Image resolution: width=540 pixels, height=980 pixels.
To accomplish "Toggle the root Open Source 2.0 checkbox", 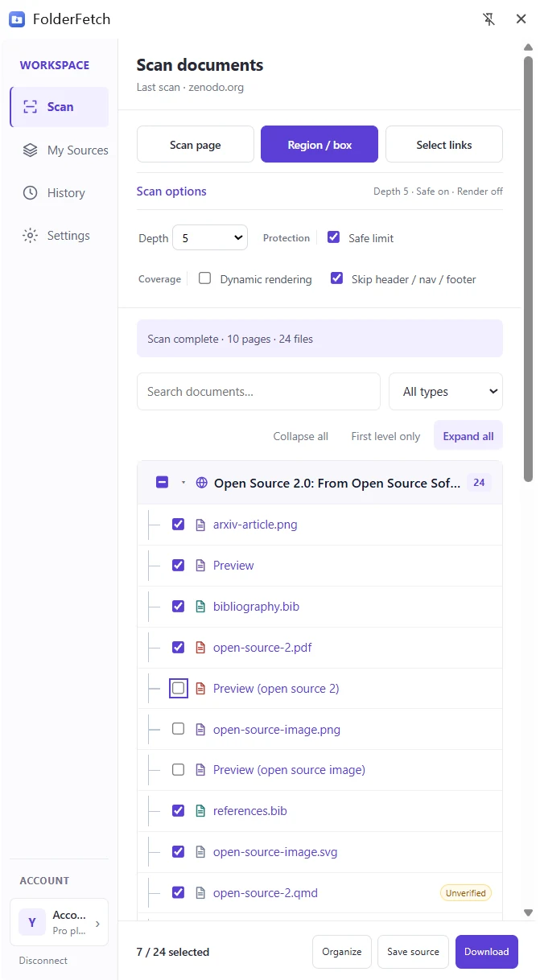I will tap(162, 483).
